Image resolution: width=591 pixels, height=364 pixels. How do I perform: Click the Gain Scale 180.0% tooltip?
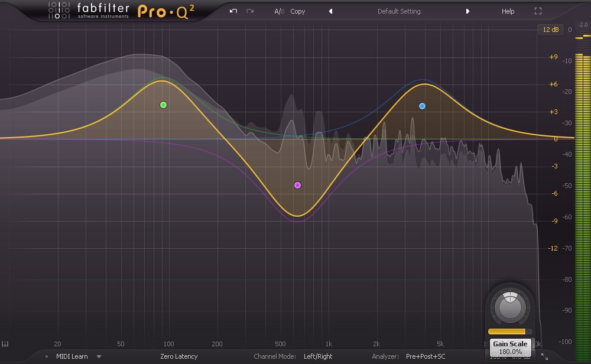coord(510,347)
